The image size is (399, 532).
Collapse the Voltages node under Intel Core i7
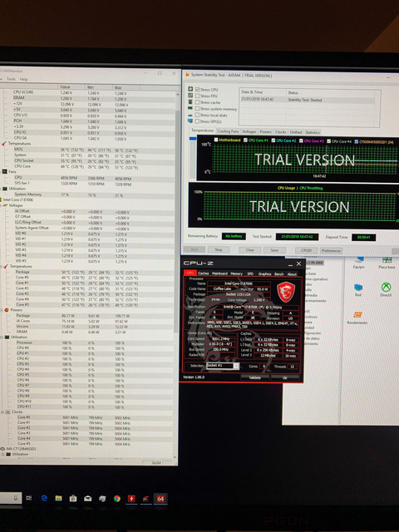(2, 205)
